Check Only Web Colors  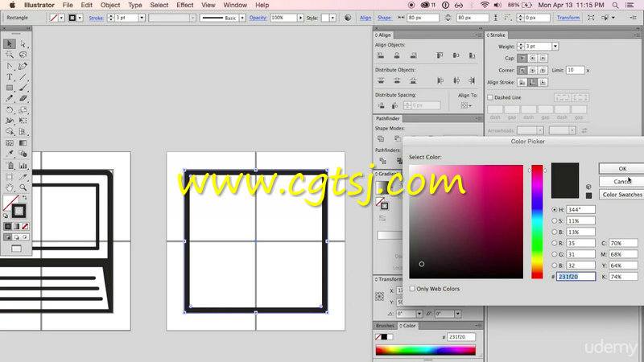(x=412, y=289)
